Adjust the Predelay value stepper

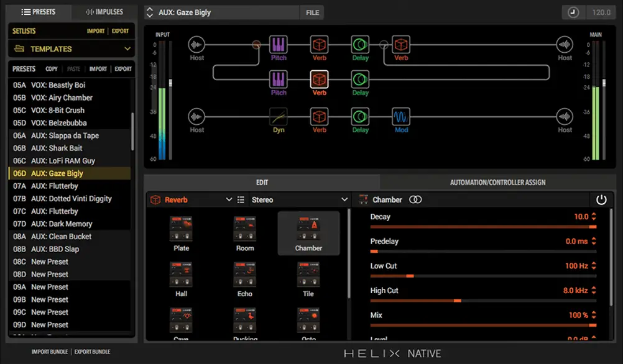[x=594, y=242]
